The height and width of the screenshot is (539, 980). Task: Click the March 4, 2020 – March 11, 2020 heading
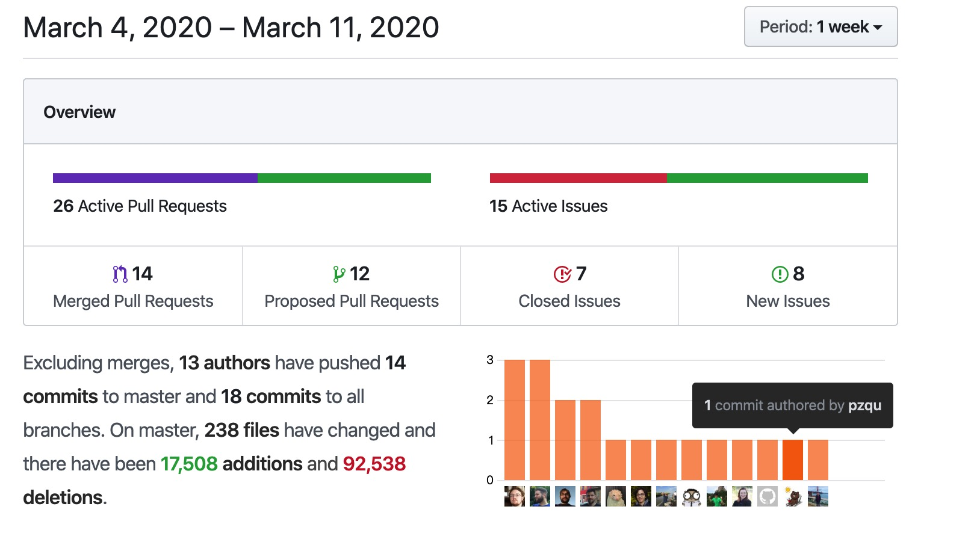tap(231, 28)
